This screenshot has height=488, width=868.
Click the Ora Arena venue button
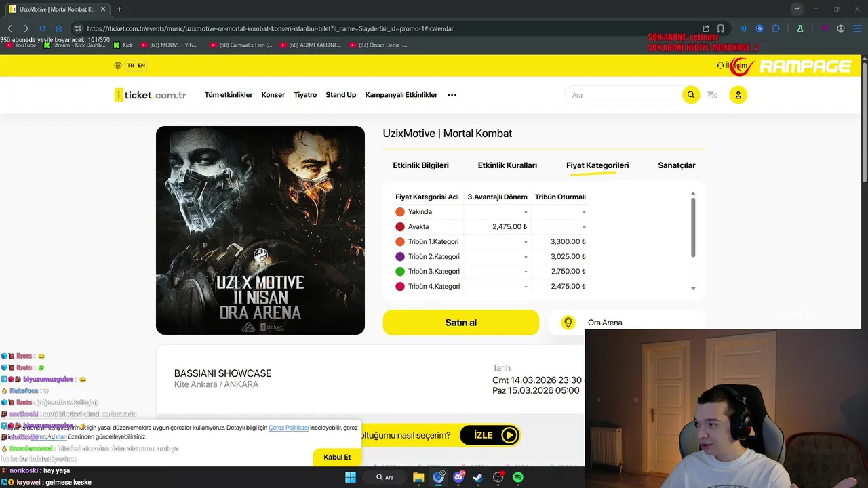coord(627,323)
